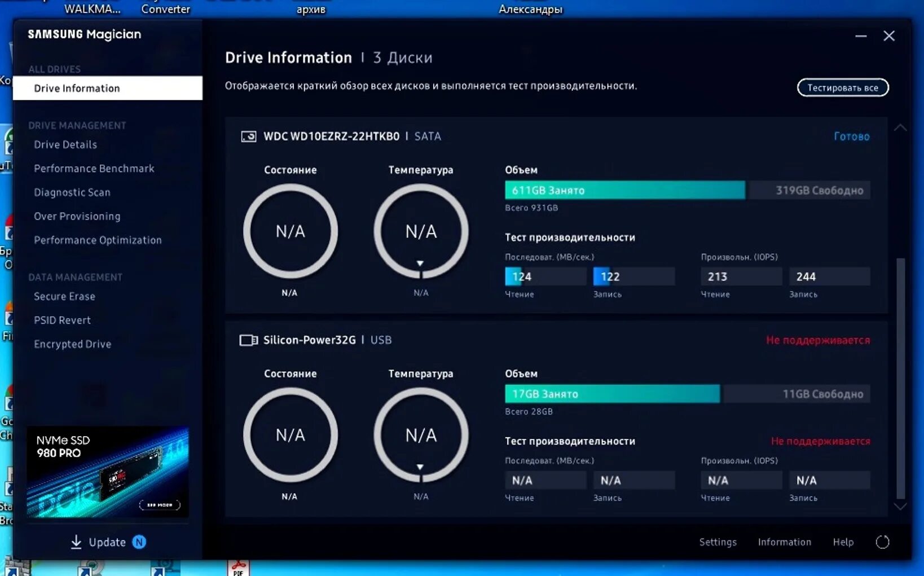Open the PDF desktop icon behind Magician
This screenshot has height=576, width=924.
point(239,568)
